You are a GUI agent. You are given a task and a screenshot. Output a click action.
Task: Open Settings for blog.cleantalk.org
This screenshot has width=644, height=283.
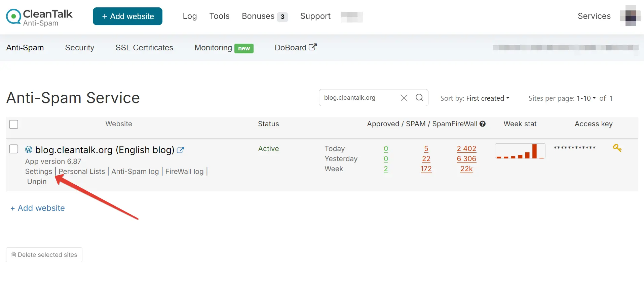click(x=39, y=172)
